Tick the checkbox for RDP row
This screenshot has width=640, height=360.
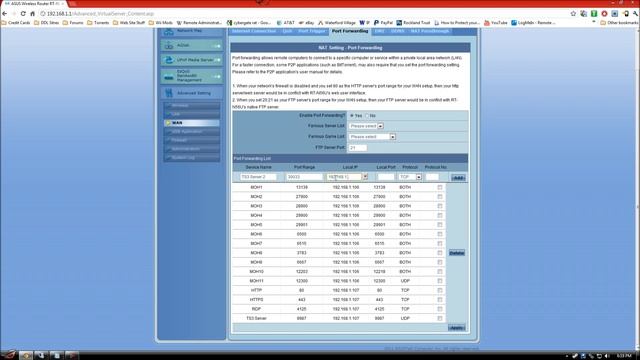[x=440, y=309]
